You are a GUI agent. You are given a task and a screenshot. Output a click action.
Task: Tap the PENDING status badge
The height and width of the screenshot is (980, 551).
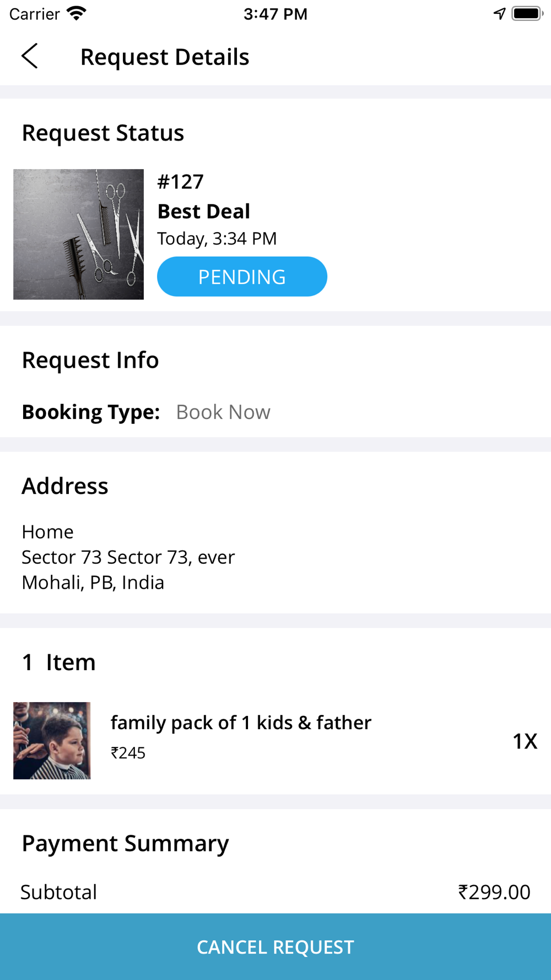pyautogui.click(x=242, y=277)
